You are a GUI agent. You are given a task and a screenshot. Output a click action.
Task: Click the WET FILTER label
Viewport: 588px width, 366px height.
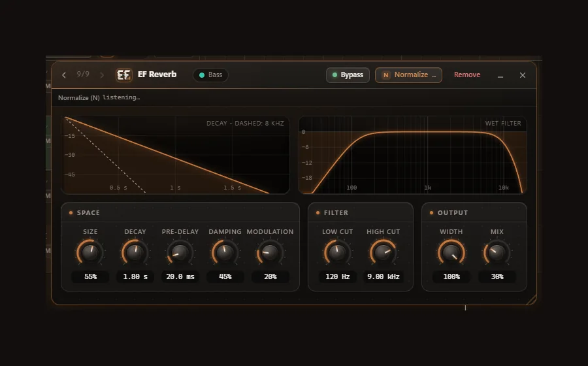[x=503, y=123]
